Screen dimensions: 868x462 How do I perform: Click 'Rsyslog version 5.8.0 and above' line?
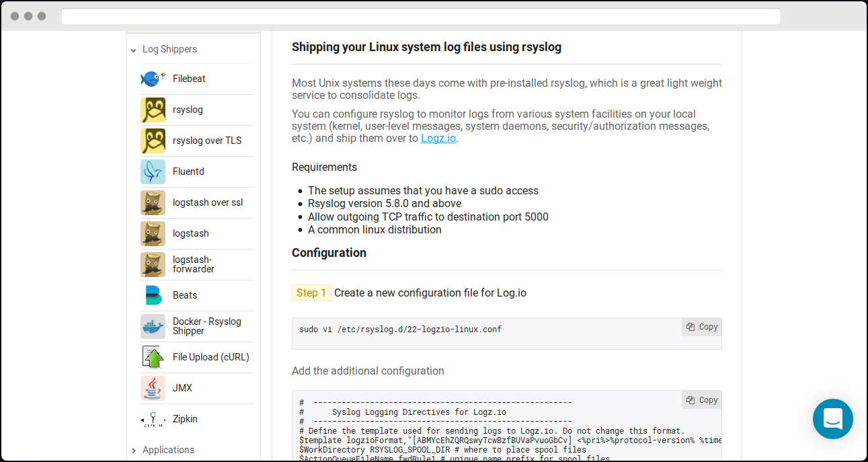point(385,204)
